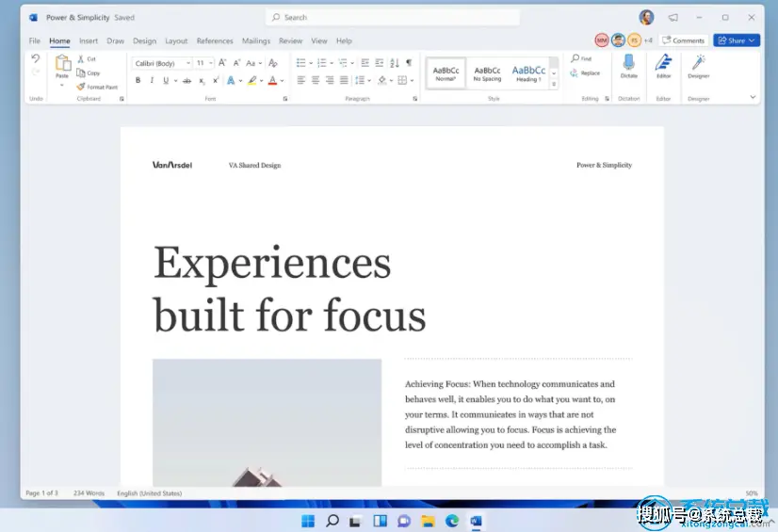Apply the No Spacing style
This screenshot has height=532, width=778.
point(487,73)
